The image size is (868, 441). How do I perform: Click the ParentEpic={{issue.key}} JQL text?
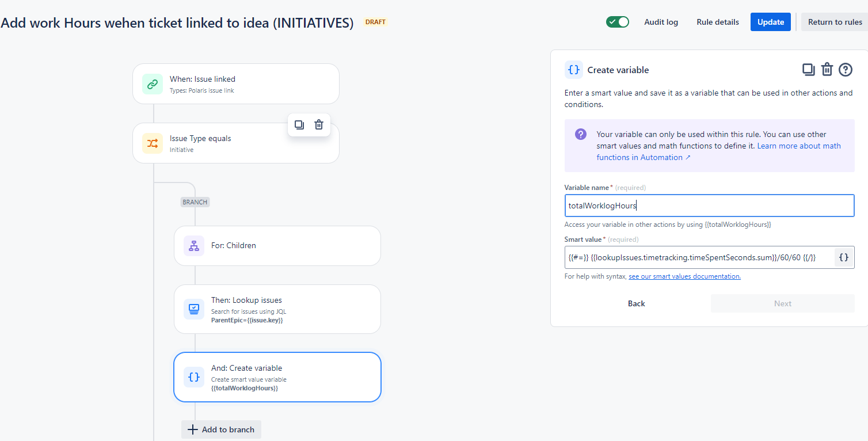pyautogui.click(x=247, y=320)
